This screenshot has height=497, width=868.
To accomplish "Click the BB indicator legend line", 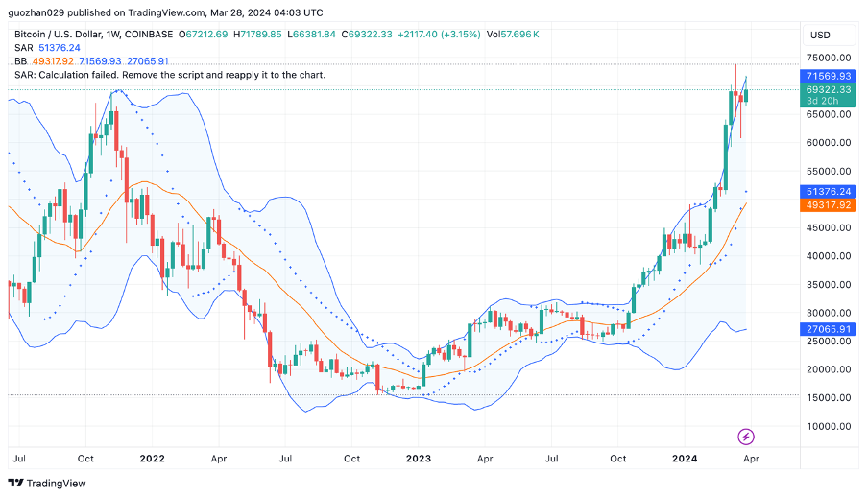I will (x=91, y=60).
